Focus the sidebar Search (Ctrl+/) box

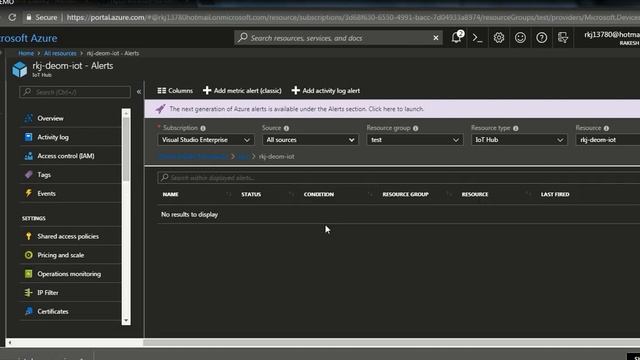pos(75,92)
